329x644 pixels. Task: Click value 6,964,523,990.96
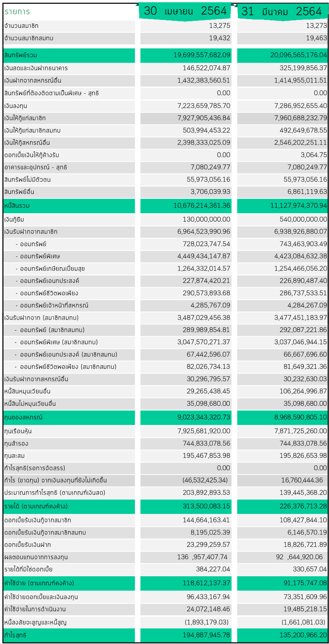click(x=204, y=232)
